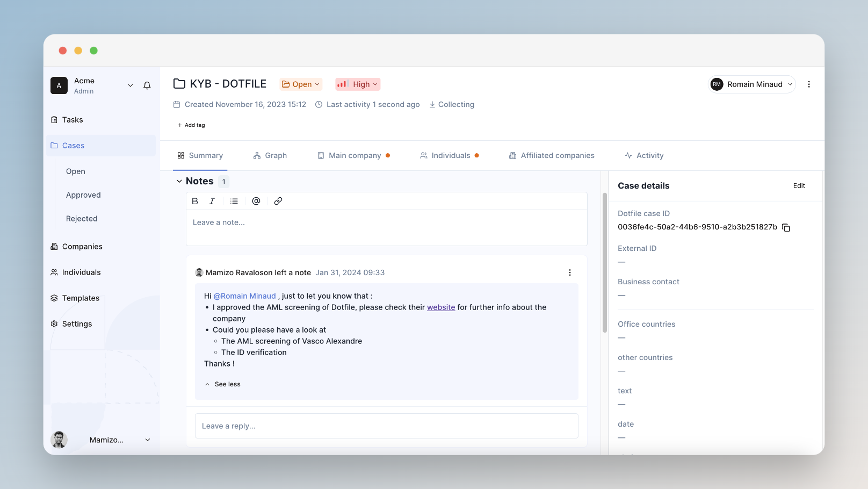Open the note's three-dot options menu
Image resolution: width=868 pixels, height=489 pixels.
[570, 272]
